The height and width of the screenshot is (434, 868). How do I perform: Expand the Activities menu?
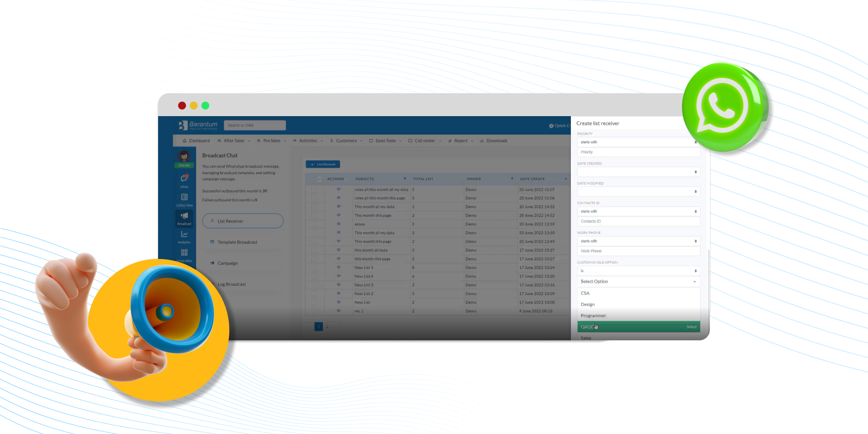[308, 141]
